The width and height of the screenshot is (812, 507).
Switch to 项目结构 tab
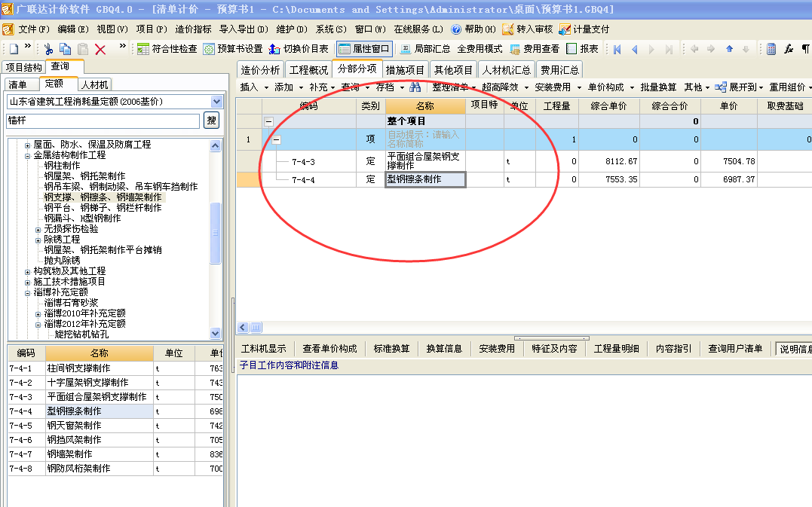pyautogui.click(x=24, y=67)
